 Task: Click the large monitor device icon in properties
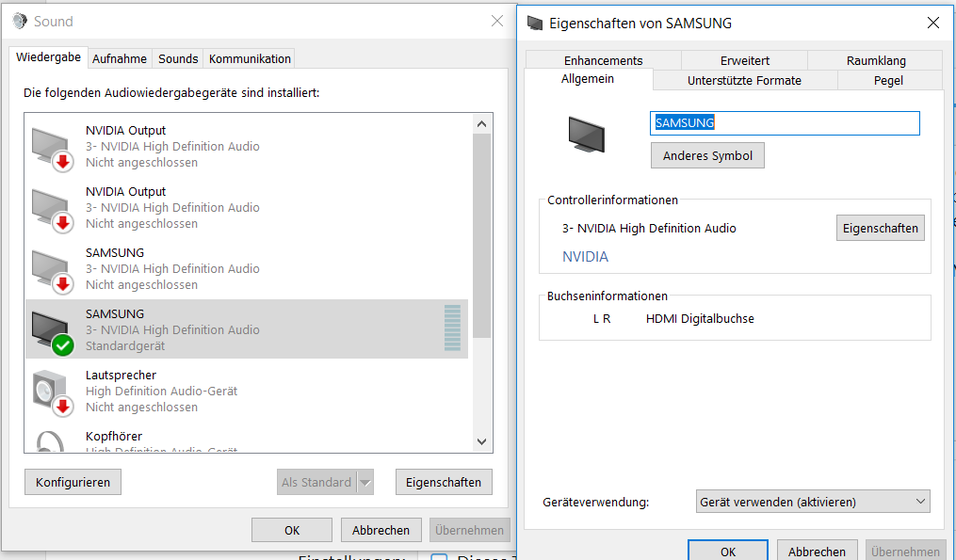coord(587,134)
